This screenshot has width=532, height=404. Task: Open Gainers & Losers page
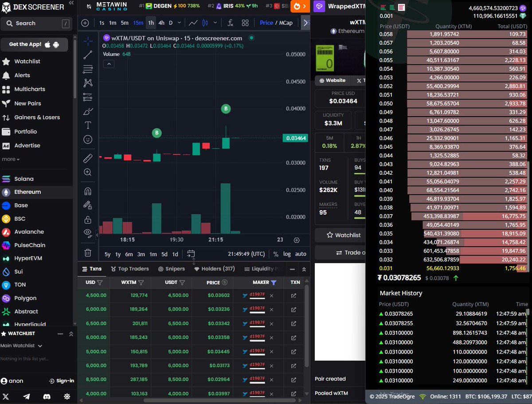click(x=31, y=118)
